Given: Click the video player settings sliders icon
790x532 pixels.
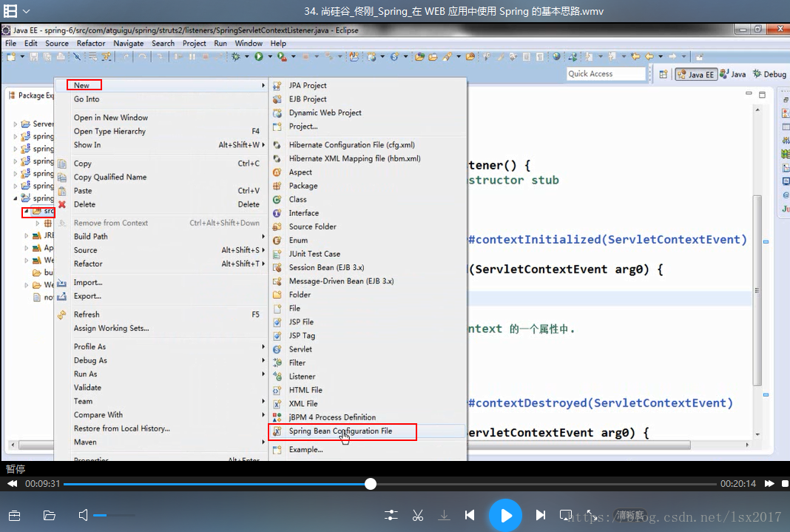Looking at the screenshot, I should click(391, 516).
